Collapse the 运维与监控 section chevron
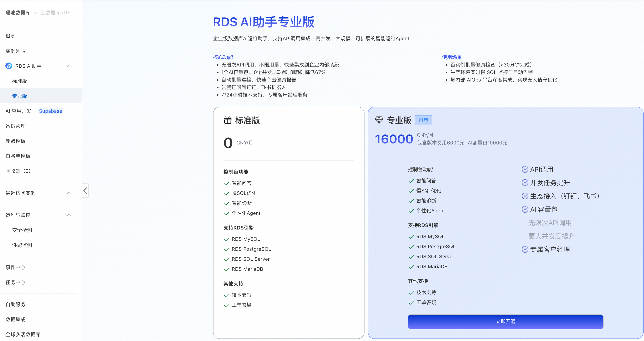The width and height of the screenshot is (644, 341). coord(69,215)
